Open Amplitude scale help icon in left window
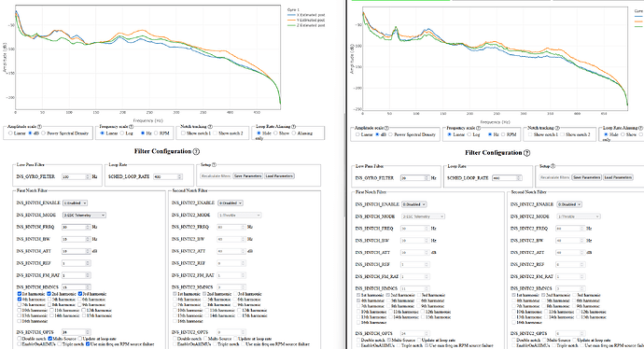 (x=39, y=127)
